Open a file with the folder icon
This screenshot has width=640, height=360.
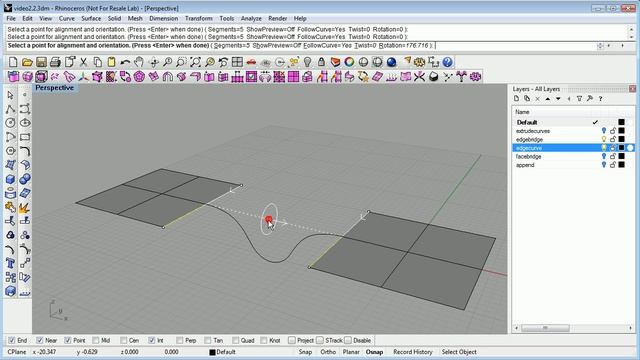[x=27, y=62]
